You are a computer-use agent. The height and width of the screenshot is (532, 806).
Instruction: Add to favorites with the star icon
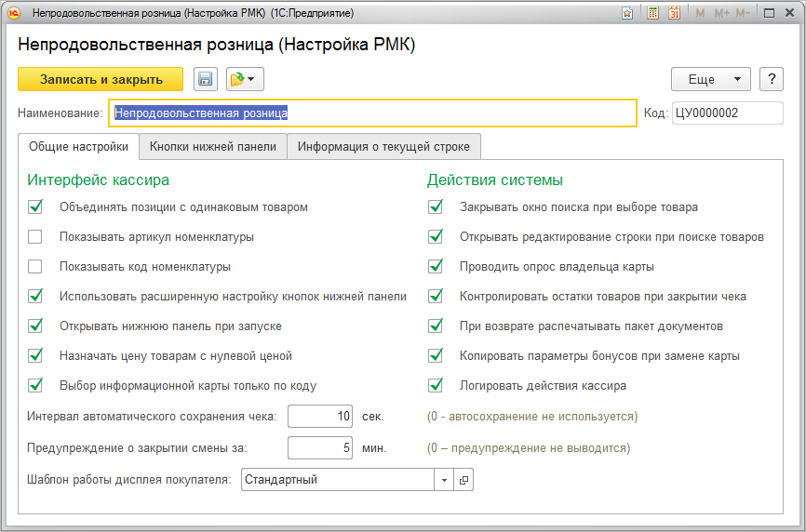628,13
